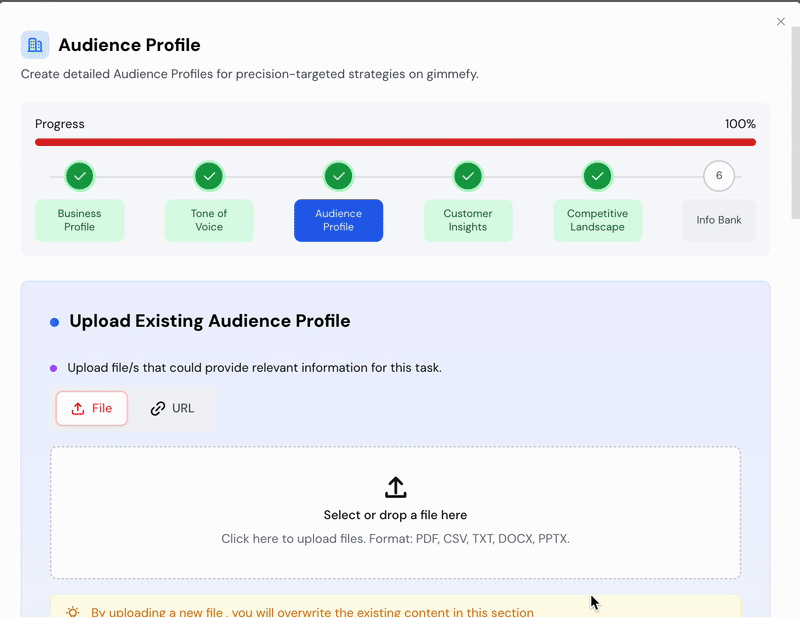Switch to the URL upload option
Viewport: 800px width, 618px height.
(x=173, y=408)
